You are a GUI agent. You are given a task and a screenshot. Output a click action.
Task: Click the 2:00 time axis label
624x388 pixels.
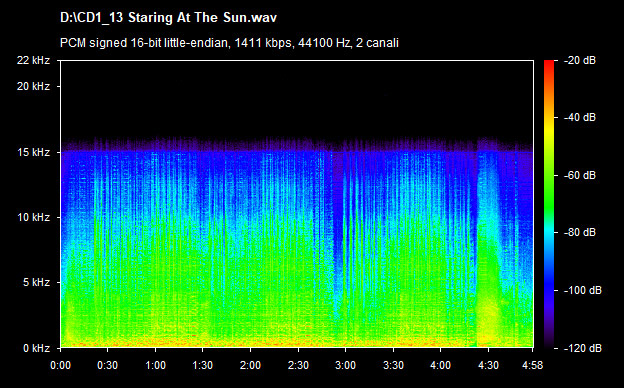pos(250,365)
